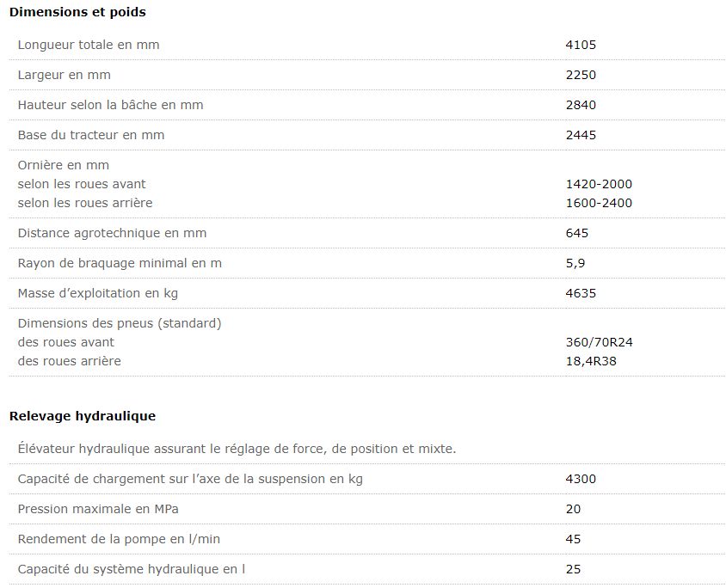Image resolution: width=726 pixels, height=588 pixels.
Task: Click the total length value 4105
Action: tap(581, 45)
